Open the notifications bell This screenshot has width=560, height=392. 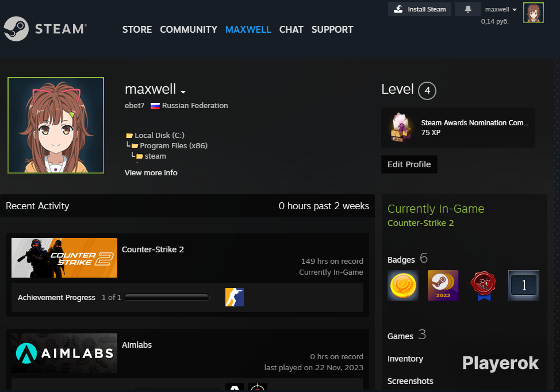click(468, 9)
